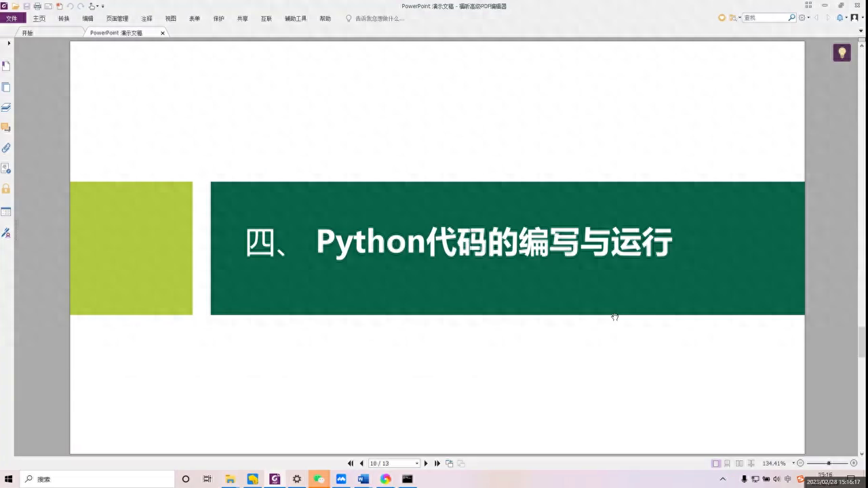The image size is (868, 488).
Task: Expand the left navigation panel arrow
Action: pos(9,43)
